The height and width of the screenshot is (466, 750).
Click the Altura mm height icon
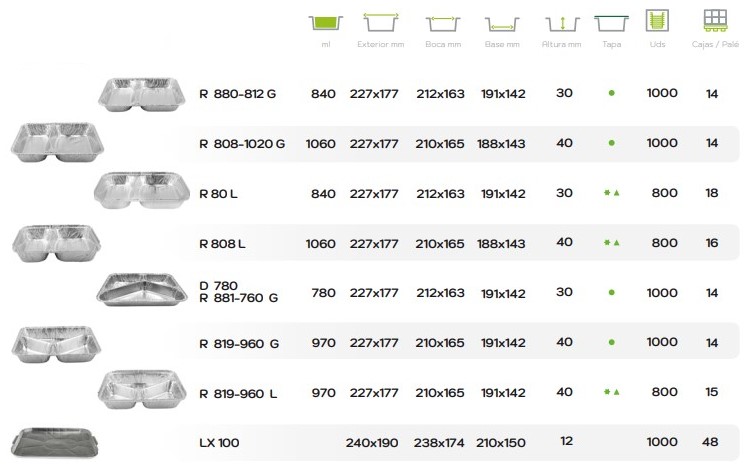click(562, 23)
